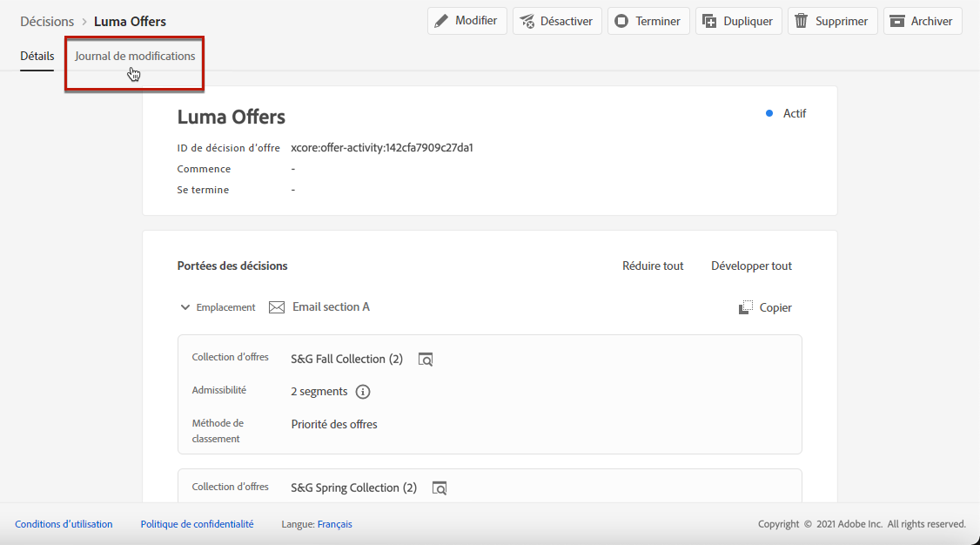This screenshot has width=980, height=545.
Task: Click the Actif status label
Action: click(795, 113)
